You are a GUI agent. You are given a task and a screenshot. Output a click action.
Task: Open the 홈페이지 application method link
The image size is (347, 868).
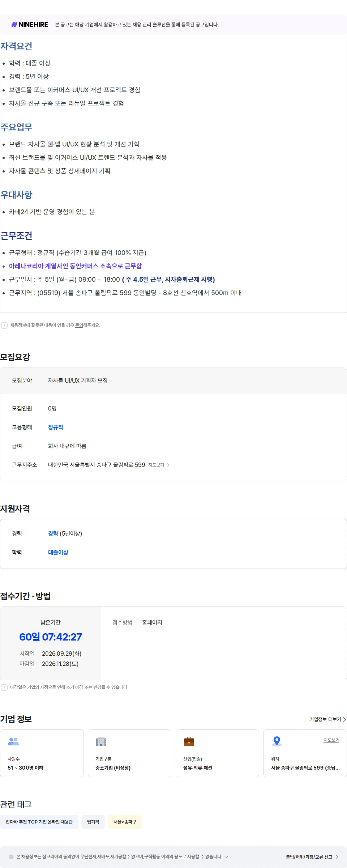(152, 622)
